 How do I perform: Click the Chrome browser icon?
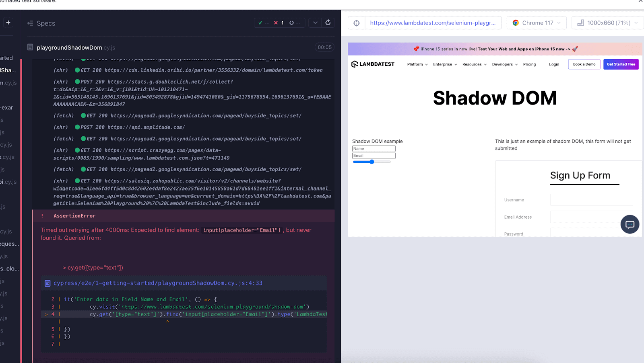(x=516, y=23)
